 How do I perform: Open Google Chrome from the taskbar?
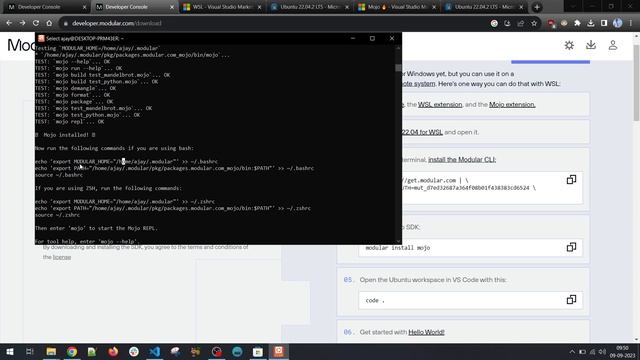click(72, 351)
